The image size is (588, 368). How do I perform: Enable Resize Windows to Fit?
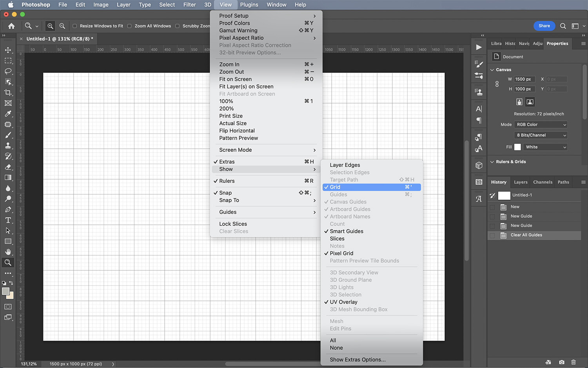[74, 26]
